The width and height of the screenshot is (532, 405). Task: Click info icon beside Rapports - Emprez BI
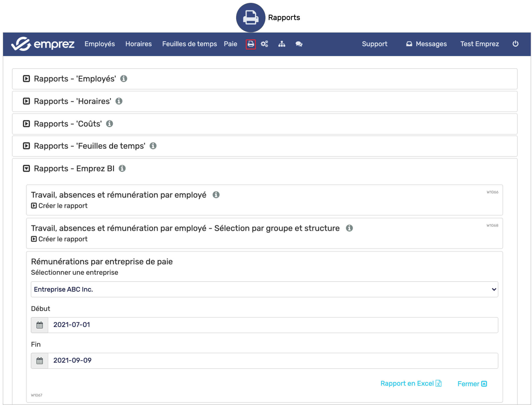click(x=122, y=169)
